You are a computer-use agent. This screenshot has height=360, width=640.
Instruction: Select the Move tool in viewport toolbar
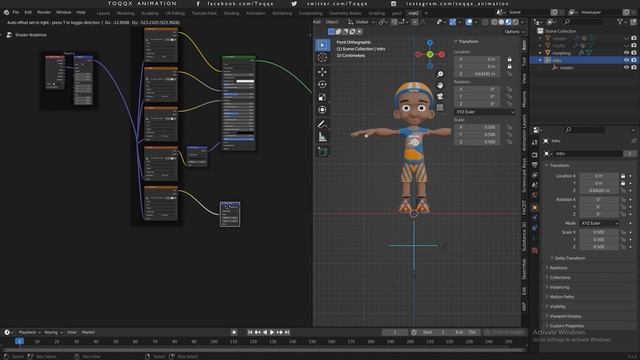(x=322, y=72)
